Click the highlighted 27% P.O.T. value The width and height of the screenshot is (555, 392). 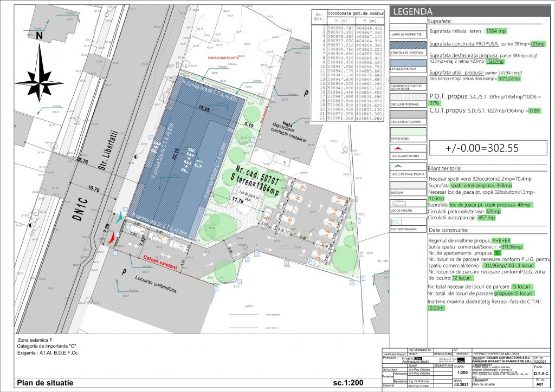434,102
